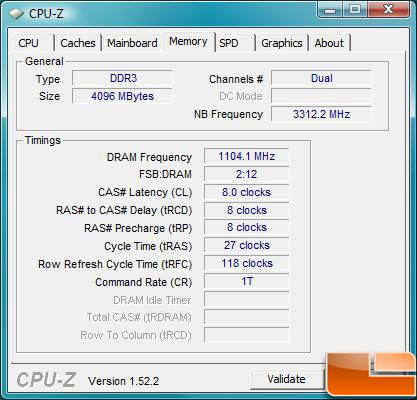Select the FSB:DRAM ratio field
417x400 pixels.
click(x=246, y=174)
